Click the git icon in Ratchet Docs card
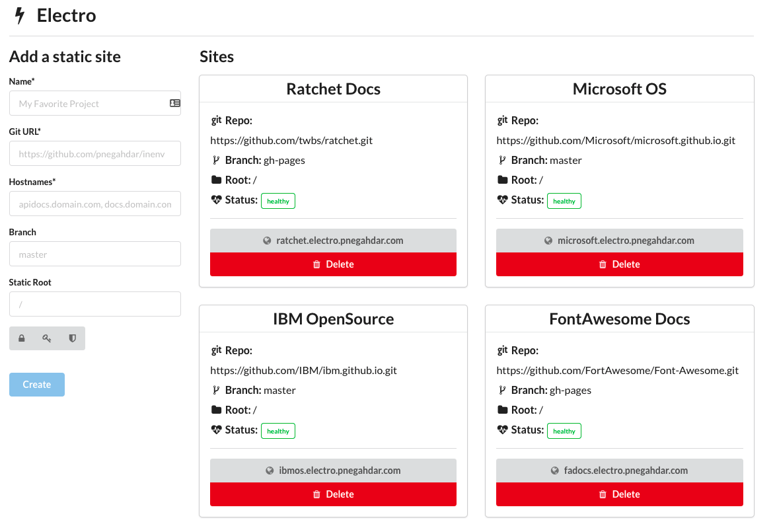 click(216, 120)
